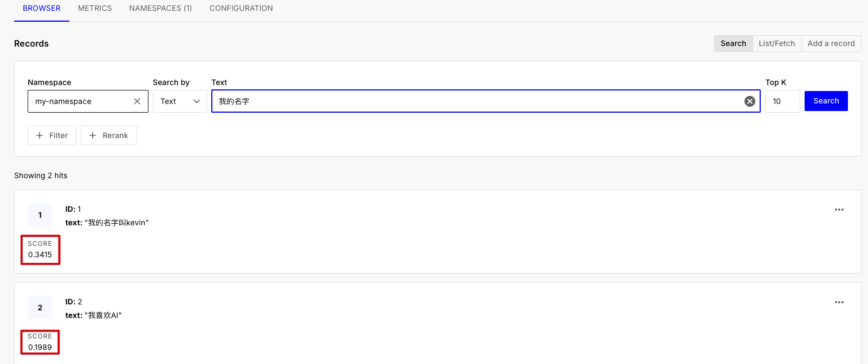Select the rank 1 result badge
Viewport: 868px width, 364px height.
[40, 215]
